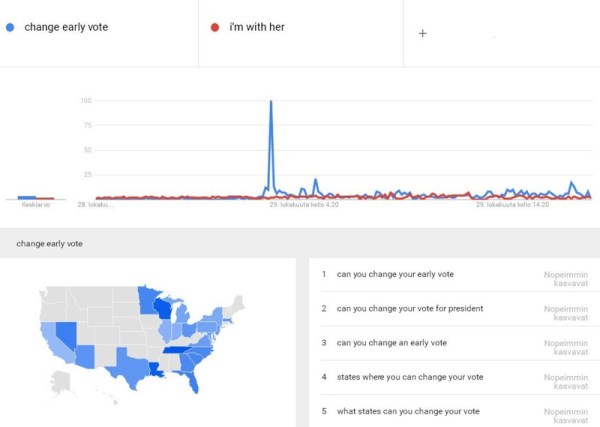Click the blue dot for change early vote
This screenshot has height=427, width=600.
(10, 27)
